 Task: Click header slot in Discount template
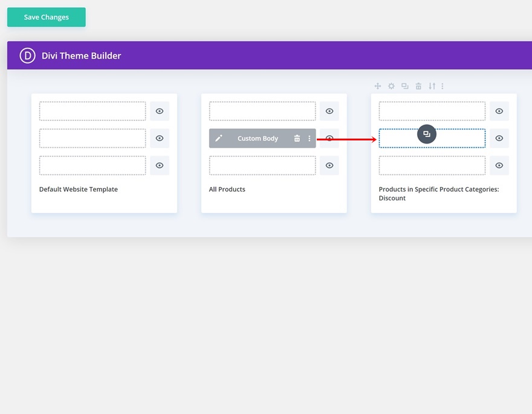[x=432, y=111]
